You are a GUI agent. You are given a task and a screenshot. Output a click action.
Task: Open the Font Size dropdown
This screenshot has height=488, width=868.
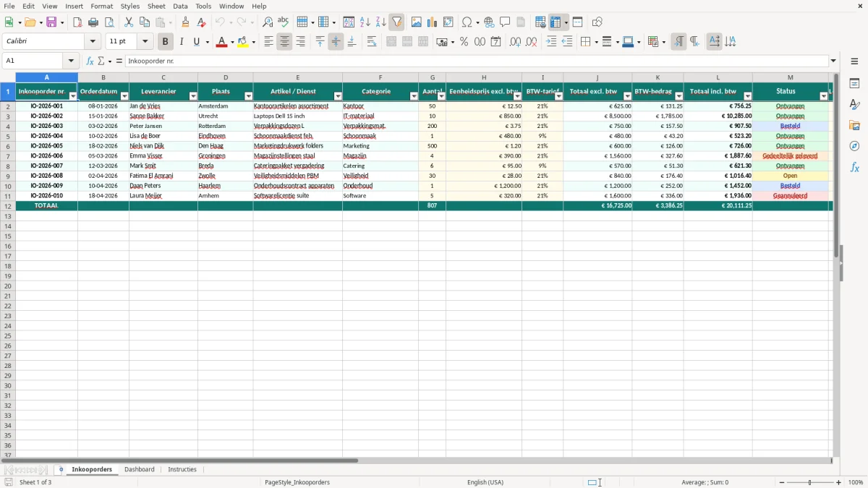click(145, 42)
